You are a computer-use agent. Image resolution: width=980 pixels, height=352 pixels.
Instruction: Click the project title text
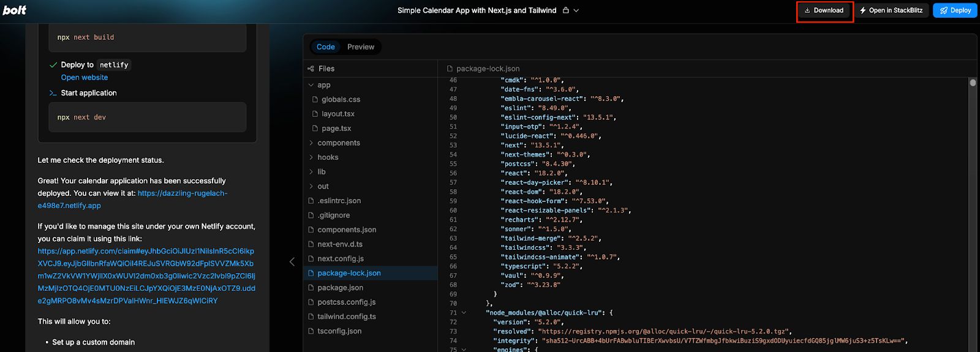(477, 10)
